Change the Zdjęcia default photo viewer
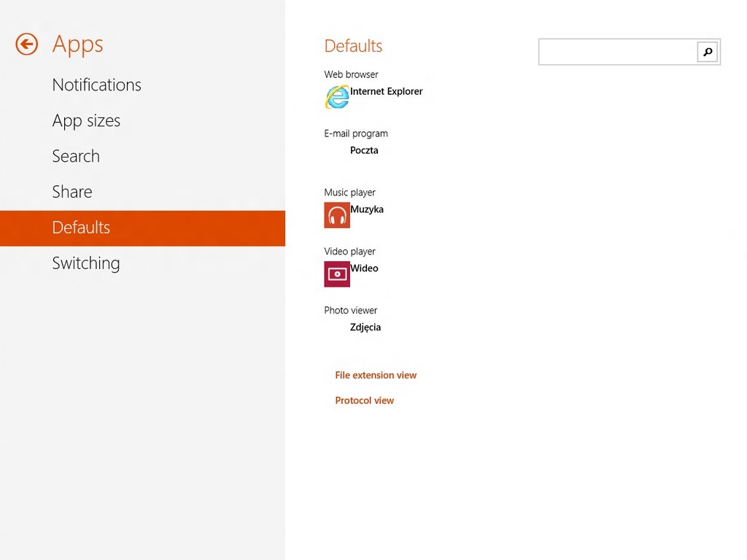This screenshot has width=747, height=560. tap(365, 327)
